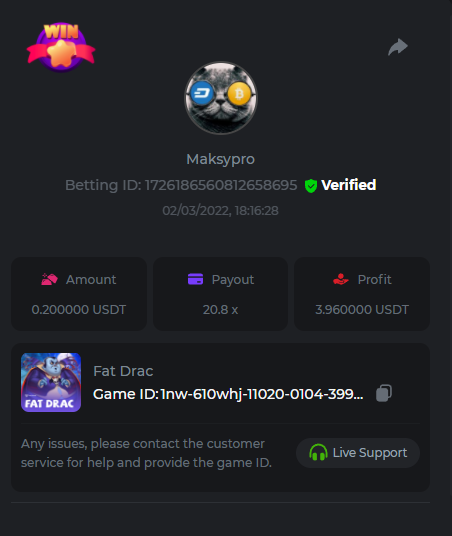The image size is (452, 536).
Task: Click the Verified label
Action: [x=349, y=185]
